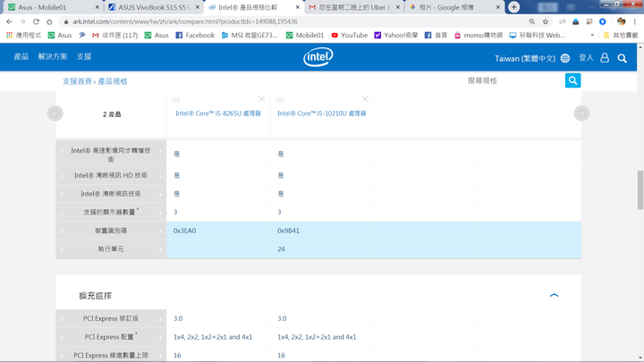Click the Intel logo

tap(318, 57)
